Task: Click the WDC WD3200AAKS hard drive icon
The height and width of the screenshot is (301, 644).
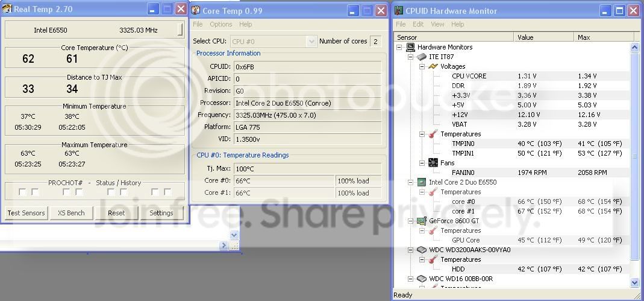Action: tap(422, 250)
